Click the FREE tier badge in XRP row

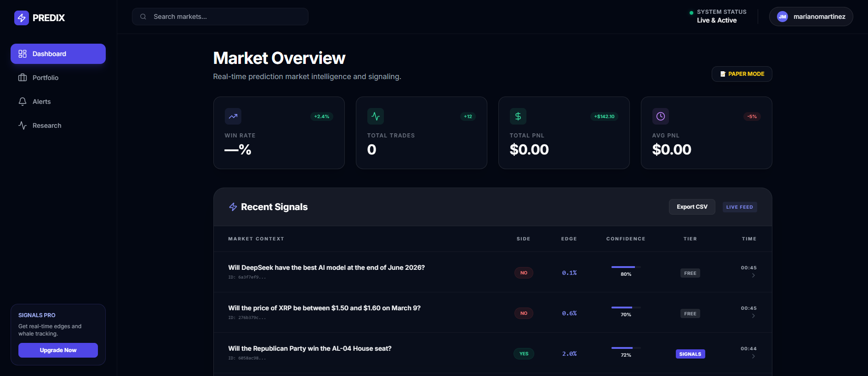point(690,313)
